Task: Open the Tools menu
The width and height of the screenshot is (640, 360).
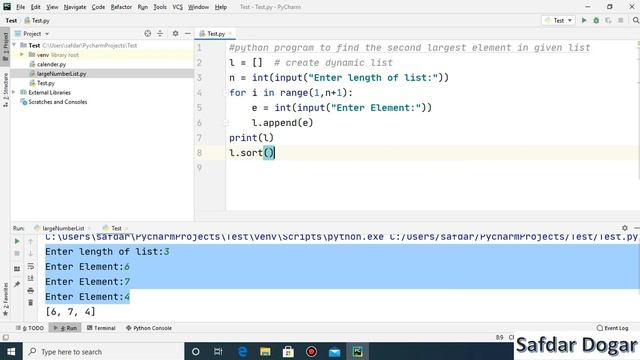Action: click(160, 7)
